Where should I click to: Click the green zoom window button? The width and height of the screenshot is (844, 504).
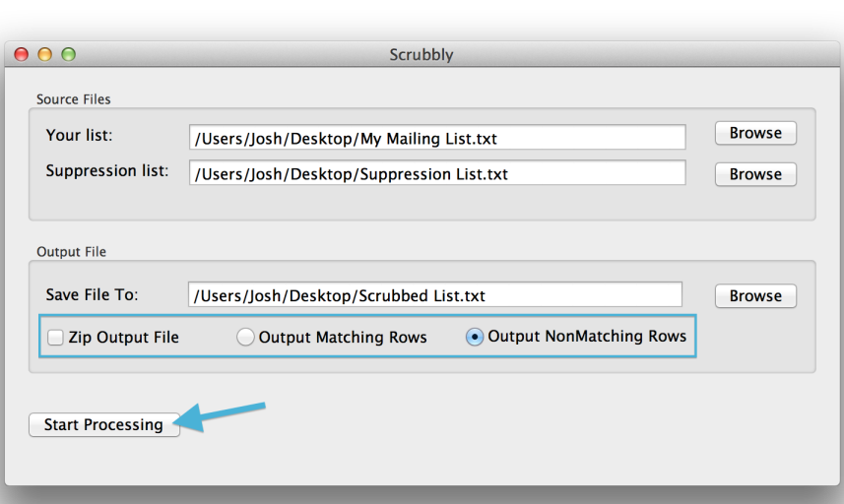69,54
